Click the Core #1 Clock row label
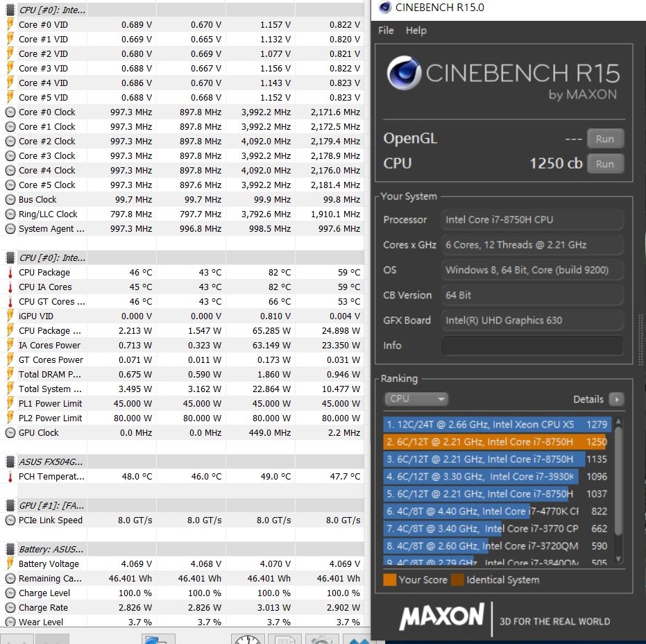 pos(47,127)
